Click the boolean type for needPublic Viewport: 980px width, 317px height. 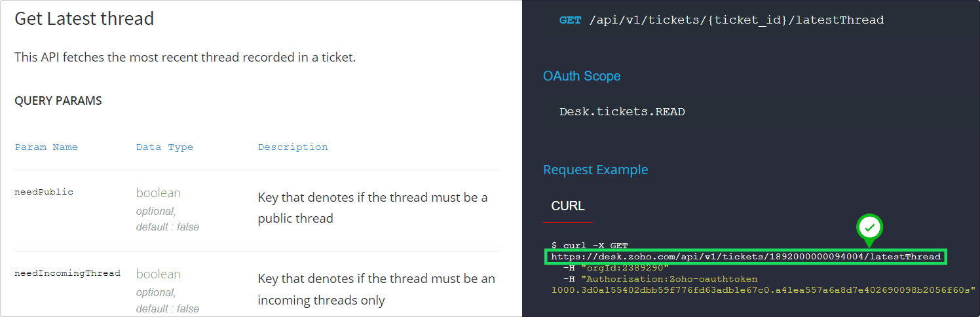[159, 193]
